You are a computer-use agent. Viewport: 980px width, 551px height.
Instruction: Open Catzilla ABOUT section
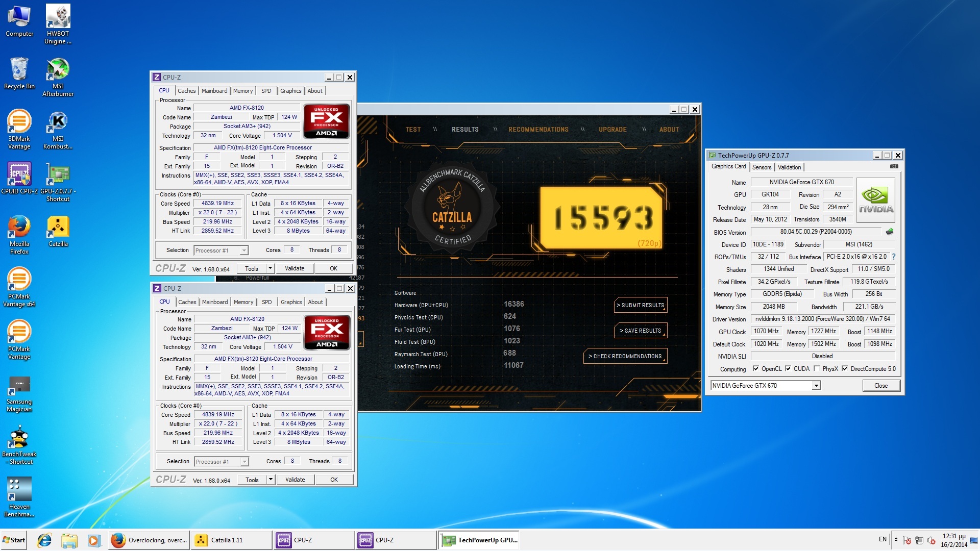[x=669, y=130]
